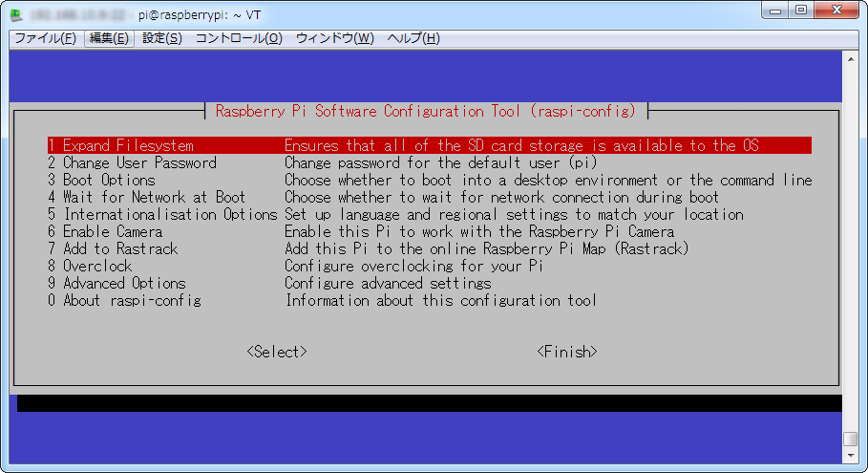This screenshot has height=473, width=868.
Task: Click 'Enable this Pi to work with' description
Action: (x=479, y=231)
